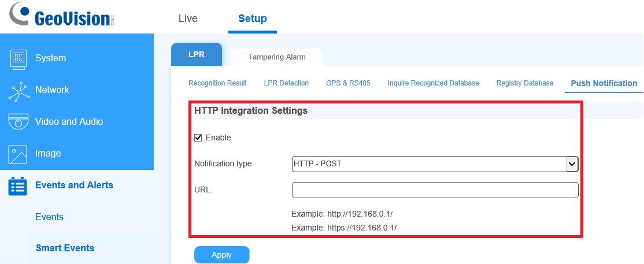Open the LPR Detection sub-tab

tap(286, 83)
